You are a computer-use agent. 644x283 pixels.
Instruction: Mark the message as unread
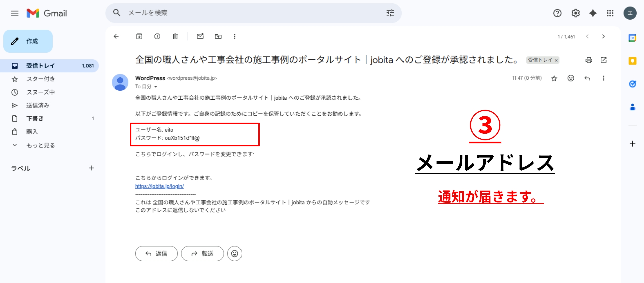(200, 36)
